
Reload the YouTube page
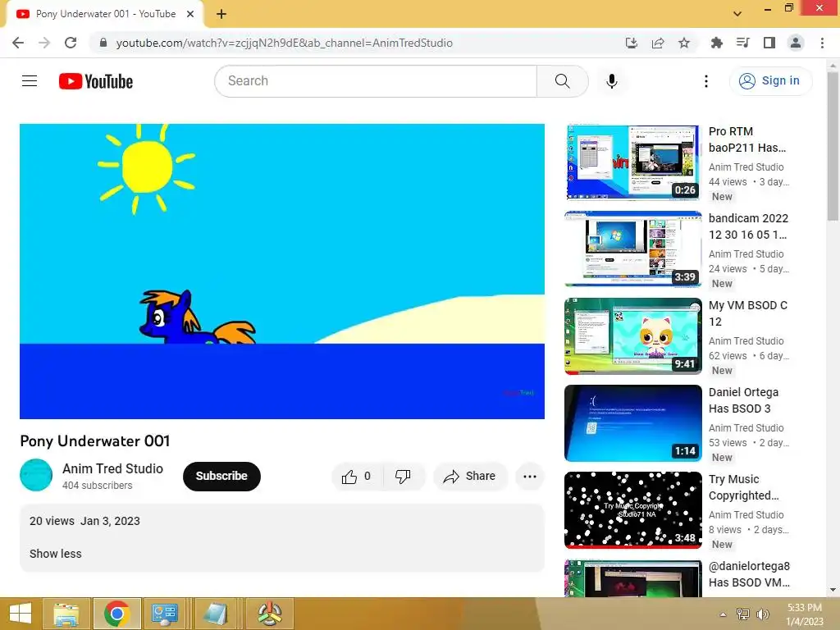pyautogui.click(x=71, y=43)
